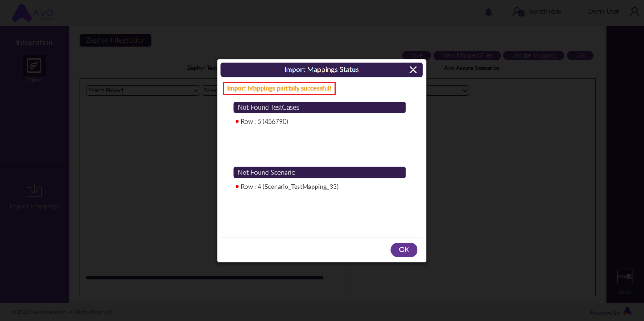Image resolution: width=644 pixels, height=321 pixels.
Task: Click the horizontal scrollbar in Zephyr panel
Action: coord(204,278)
